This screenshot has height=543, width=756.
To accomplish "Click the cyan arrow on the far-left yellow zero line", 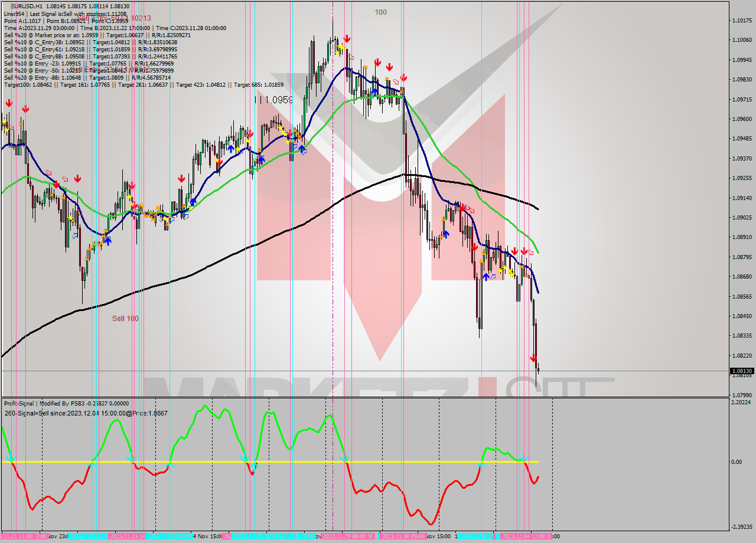I will tap(9, 459).
